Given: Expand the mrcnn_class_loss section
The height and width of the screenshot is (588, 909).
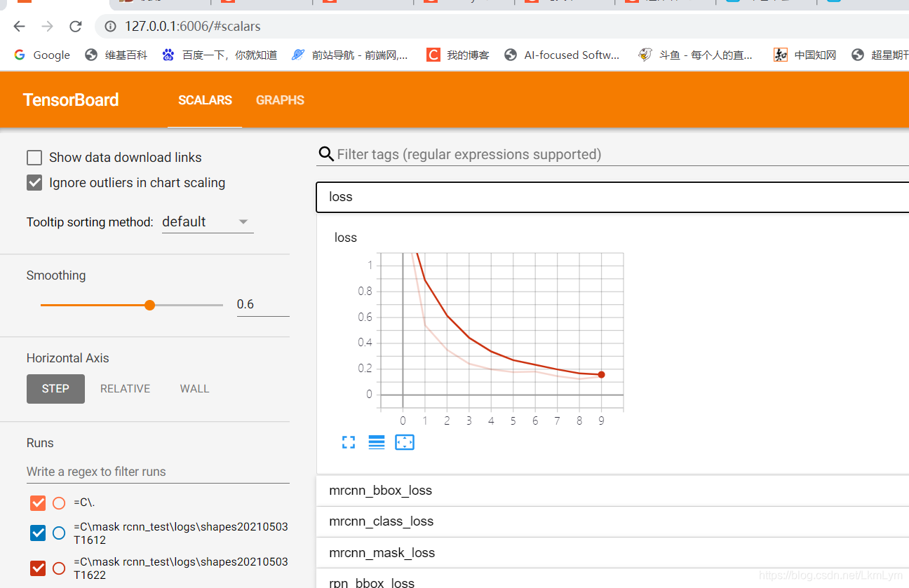Looking at the screenshot, I should coord(612,521).
